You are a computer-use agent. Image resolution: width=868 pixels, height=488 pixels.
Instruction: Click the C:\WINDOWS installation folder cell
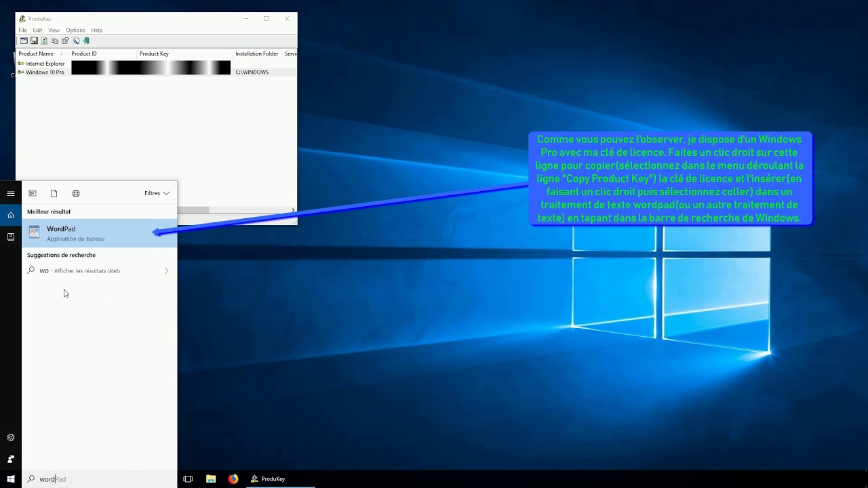pyautogui.click(x=252, y=72)
